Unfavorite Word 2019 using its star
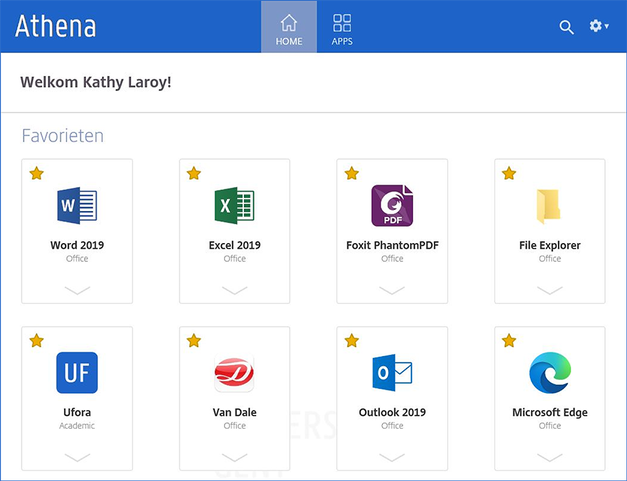The height and width of the screenshot is (481, 627). [x=37, y=174]
